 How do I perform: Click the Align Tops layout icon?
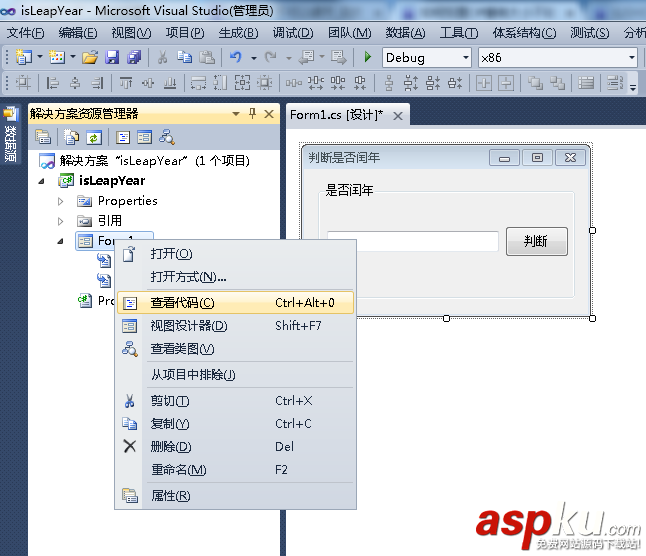click(x=126, y=83)
